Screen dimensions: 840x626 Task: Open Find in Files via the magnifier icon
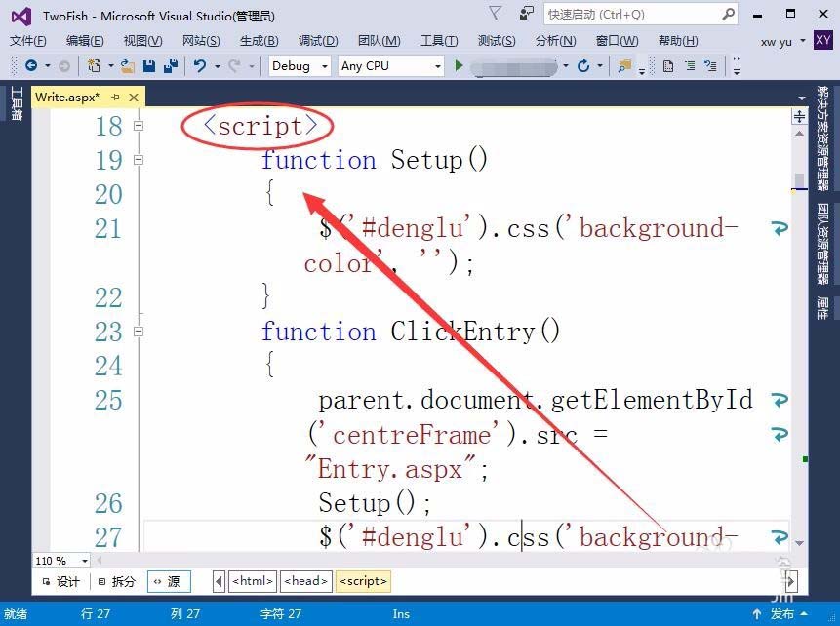click(621, 66)
